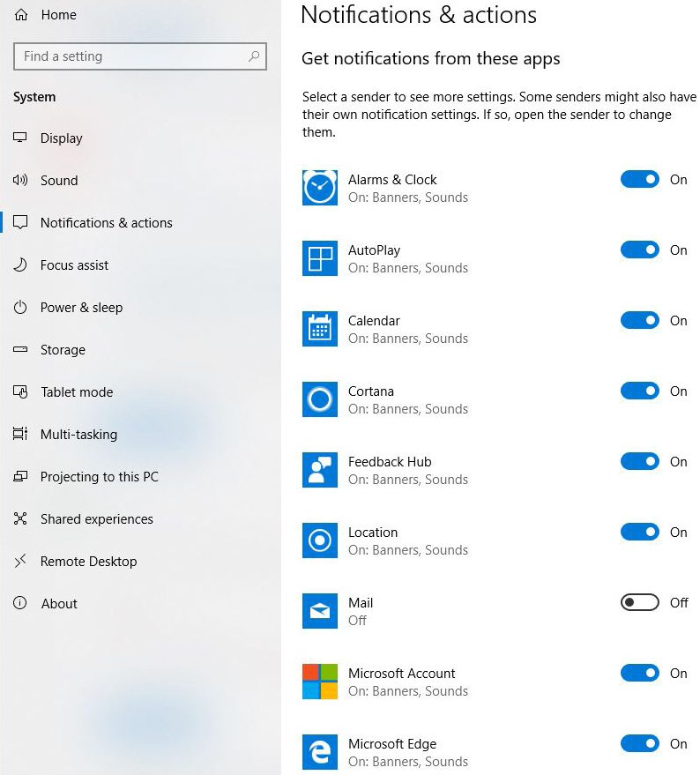700x775 pixels.
Task: Switch off Microsoft Account notifications toggle
Action: pos(640,674)
